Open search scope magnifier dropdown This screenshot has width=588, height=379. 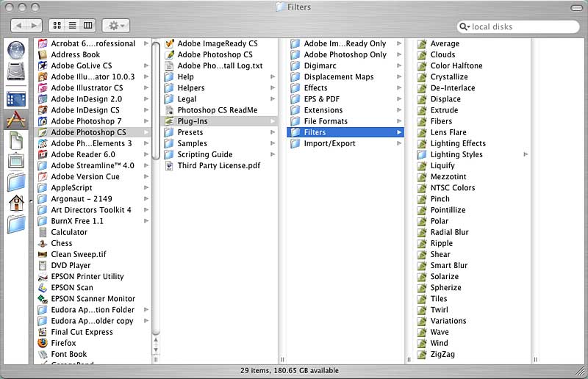tap(466, 27)
